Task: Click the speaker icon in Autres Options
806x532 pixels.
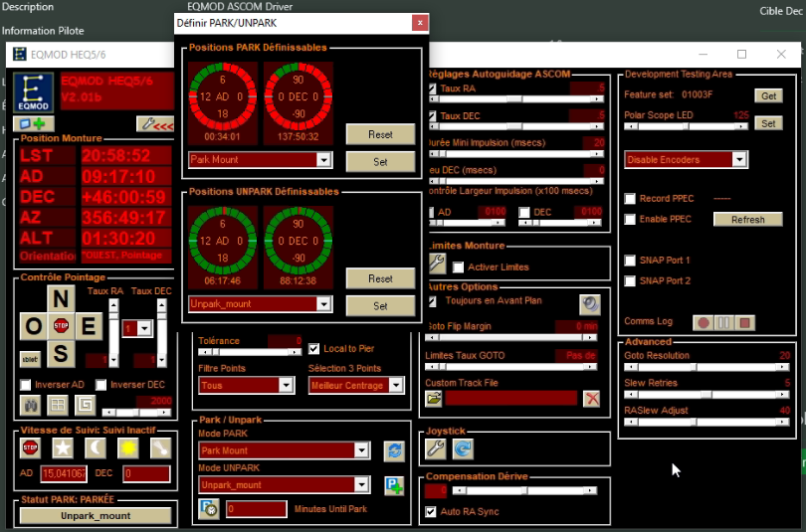Action: (x=590, y=304)
